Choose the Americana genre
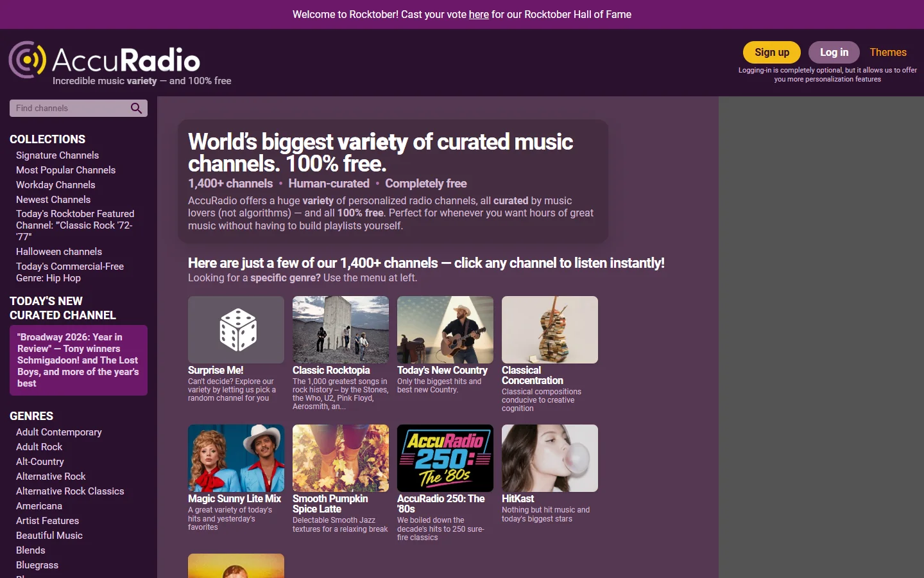This screenshot has width=924, height=578. 39,506
